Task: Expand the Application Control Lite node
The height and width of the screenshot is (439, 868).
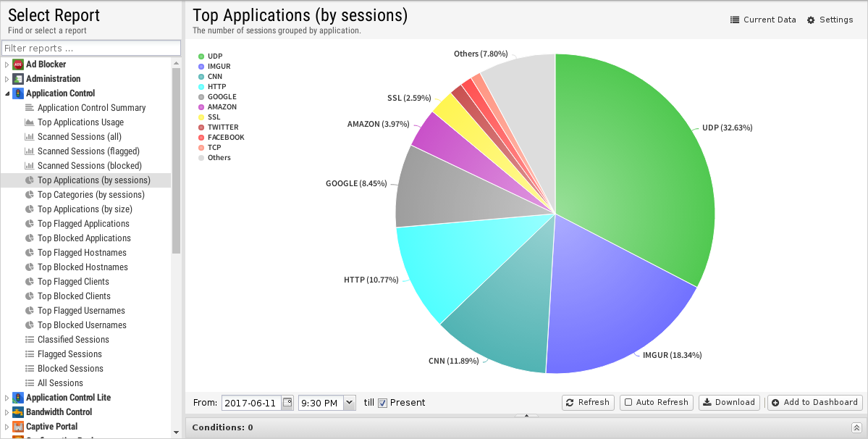Action: tap(7, 398)
